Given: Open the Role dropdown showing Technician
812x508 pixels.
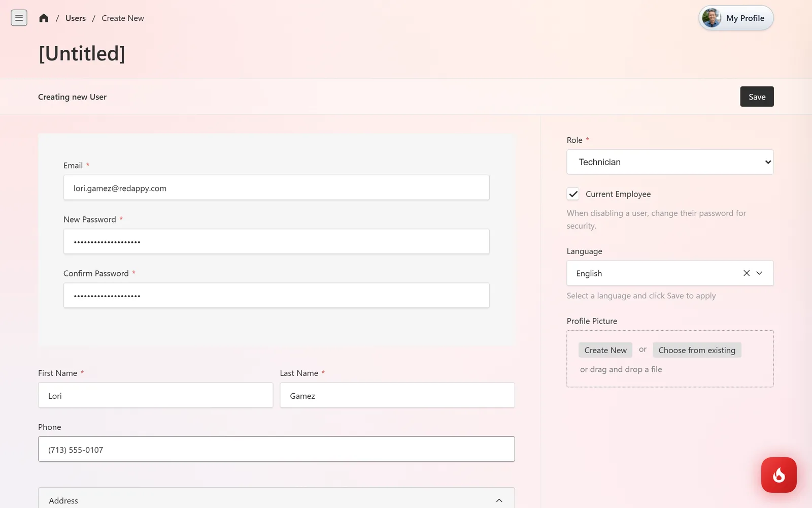Looking at the screenshot, I should (670, 162).
